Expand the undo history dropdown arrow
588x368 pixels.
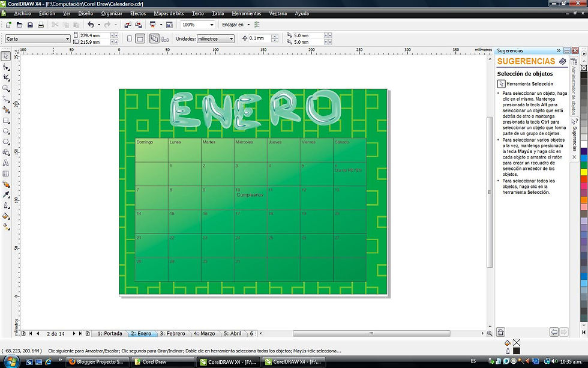click(x=99, y=25)
